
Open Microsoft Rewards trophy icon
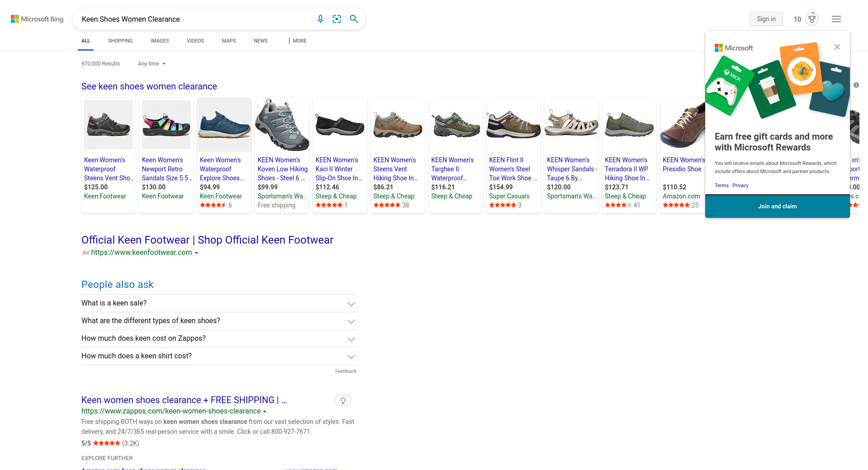(x=812, y=19)
